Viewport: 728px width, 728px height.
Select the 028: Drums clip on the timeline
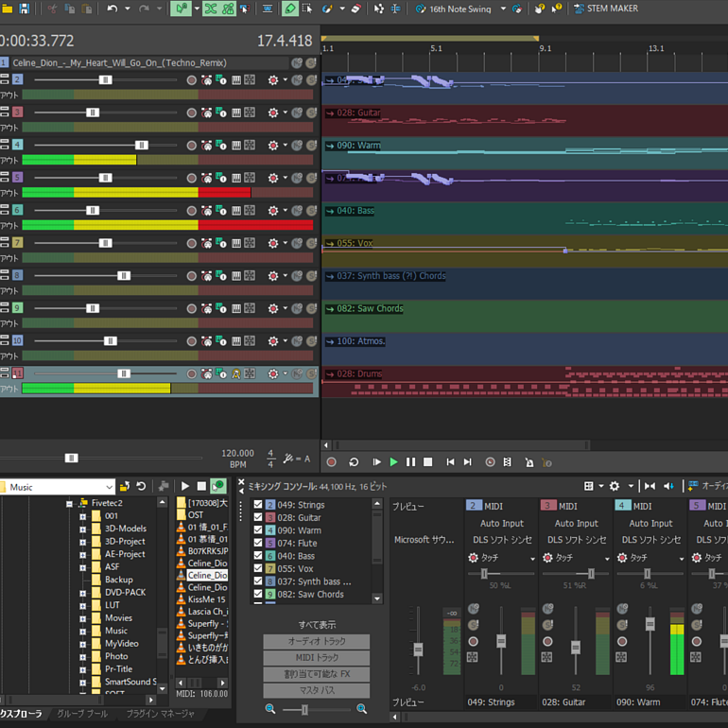click(x=525, y=382)
